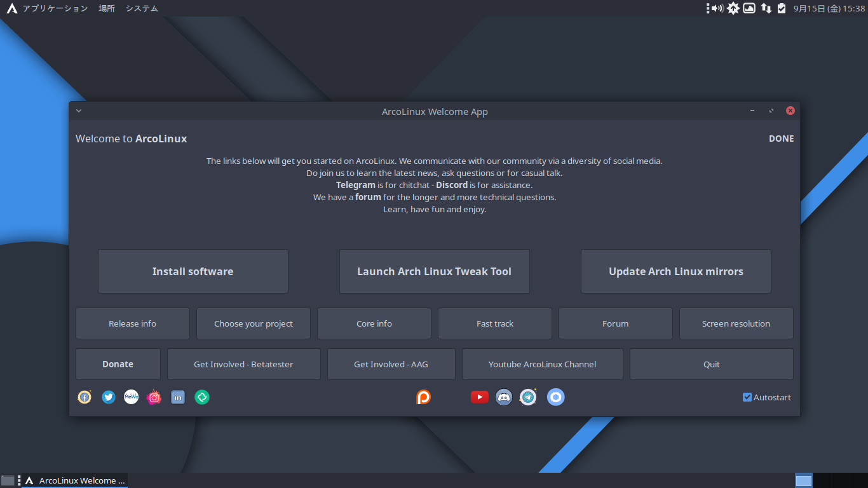Open the 場所 menu

coord(107,8)
